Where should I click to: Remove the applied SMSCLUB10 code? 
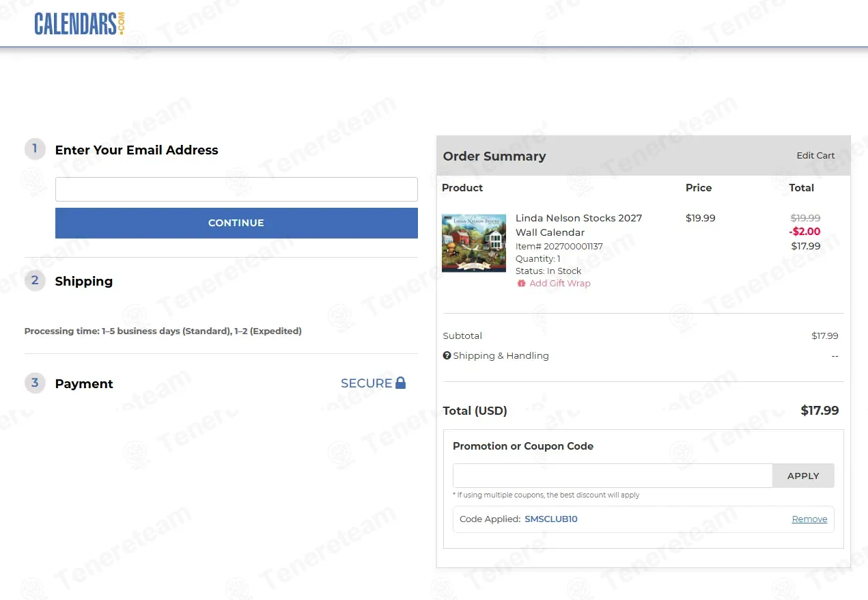809,519
